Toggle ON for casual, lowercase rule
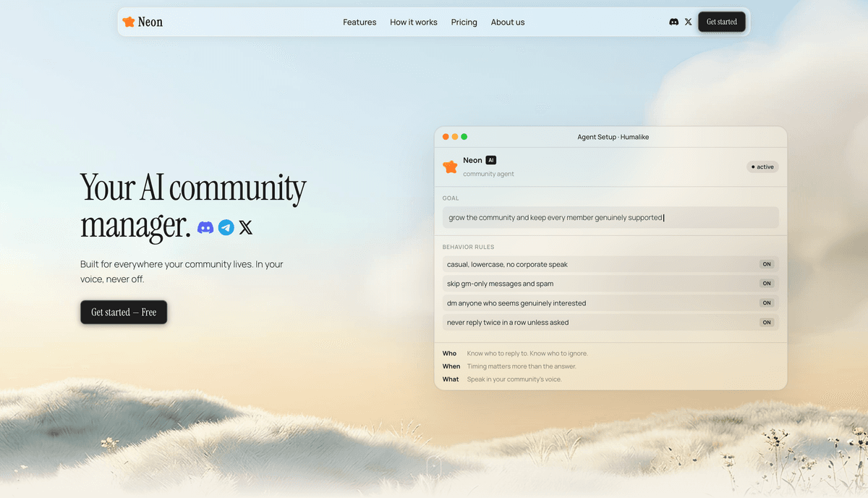Viewport: 868px width, 498px height. coord(767,264)
